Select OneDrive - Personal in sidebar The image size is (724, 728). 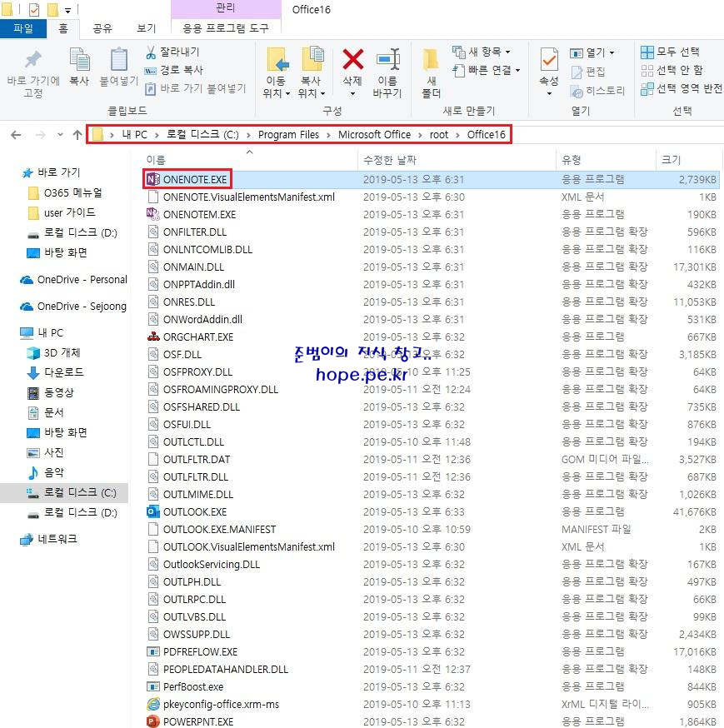pyautogui.click(x=82, y=280)
